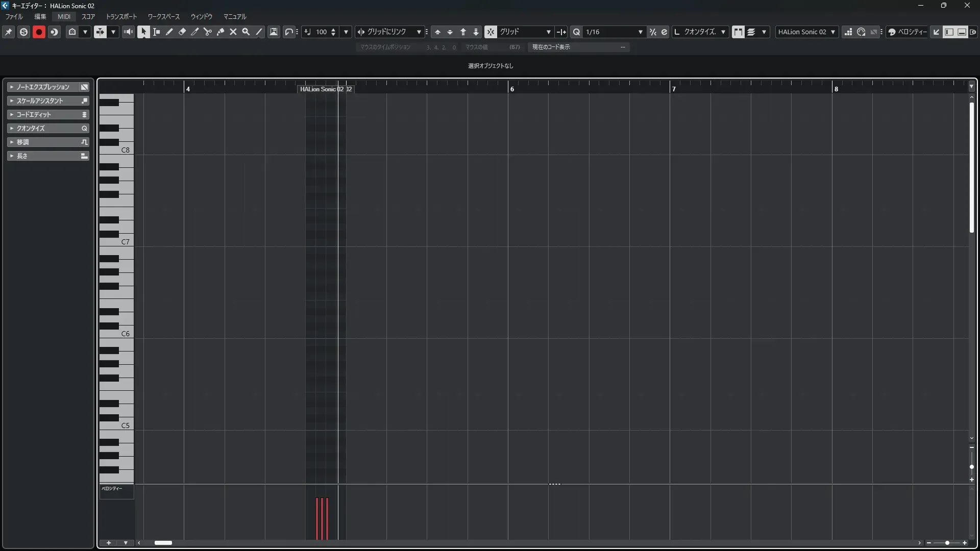Select the Range Selection tool
This screenshot has width=980, height=551.
point(157,32)
